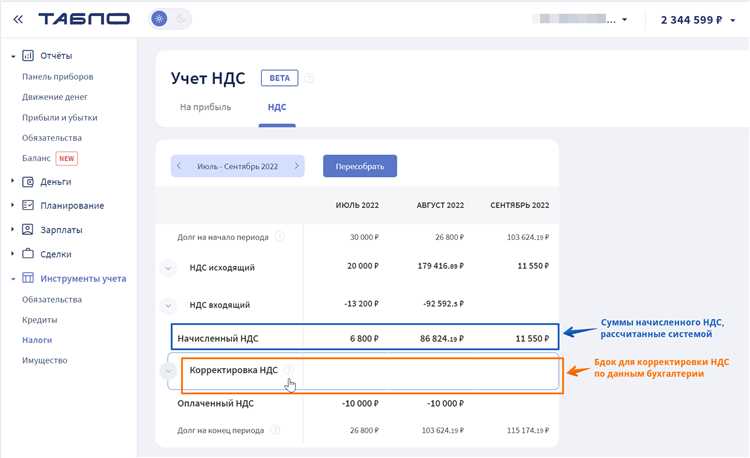Collapse the sidebar with the double-chevron icon
This screenshot has height=458, width=750.
coord(18,19)
